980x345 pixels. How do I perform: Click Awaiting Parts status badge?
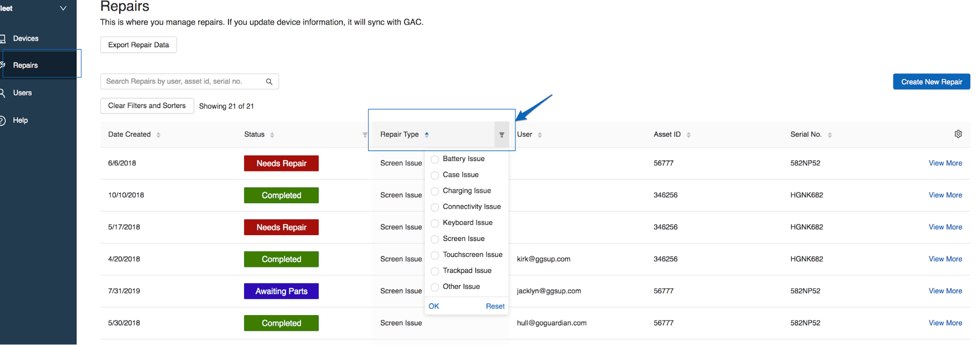pos(281,291)
